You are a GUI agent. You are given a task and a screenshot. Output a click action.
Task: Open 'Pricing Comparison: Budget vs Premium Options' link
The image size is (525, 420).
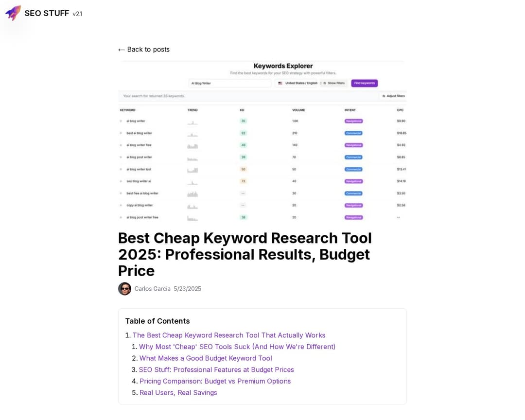tap(215, 381)
